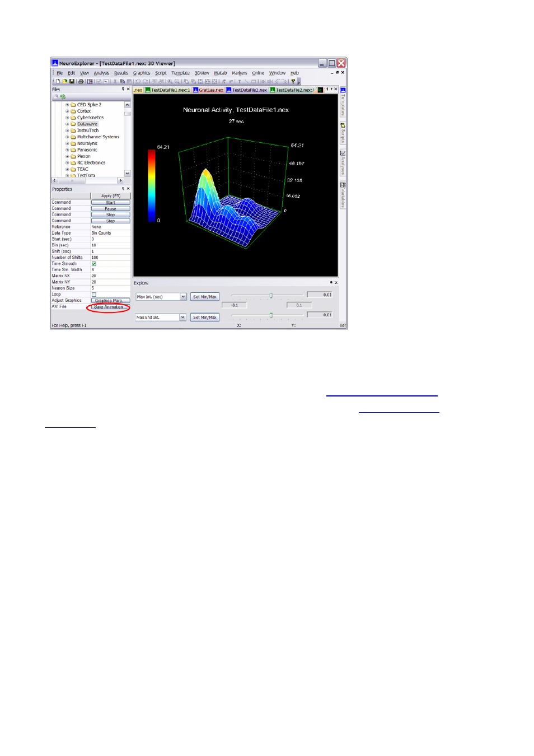Screen dimensions: 534x756
Task: Switch to the Grat1aa.nex tab
Action: click(209, 90)
